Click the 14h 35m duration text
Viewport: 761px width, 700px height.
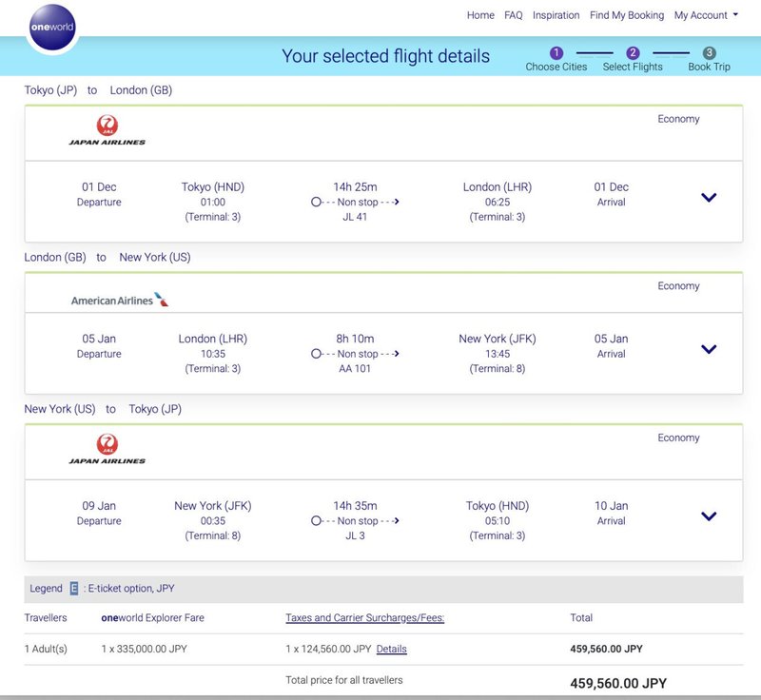pyautogui.click(x=355, y=505)
